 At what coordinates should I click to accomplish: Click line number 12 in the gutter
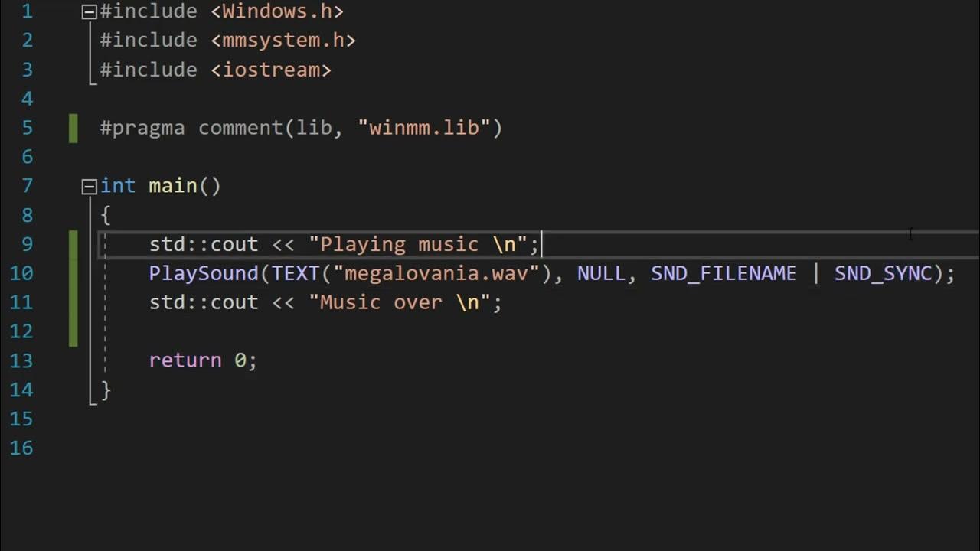click(21, 331)
